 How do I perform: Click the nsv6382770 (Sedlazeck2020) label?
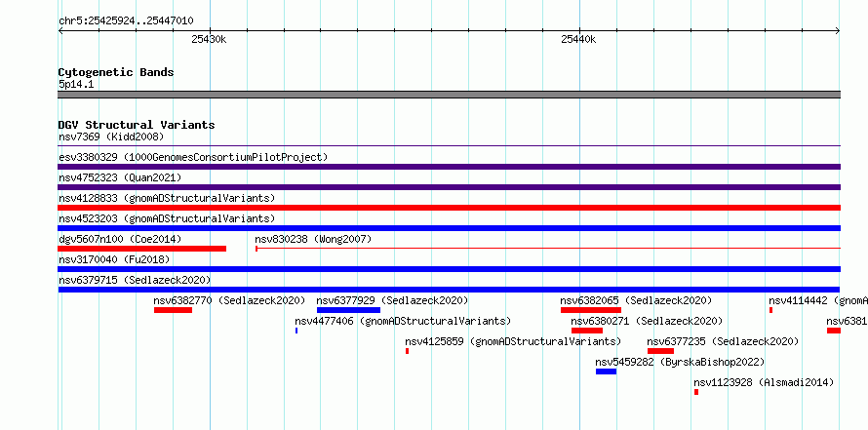(230, 300)
